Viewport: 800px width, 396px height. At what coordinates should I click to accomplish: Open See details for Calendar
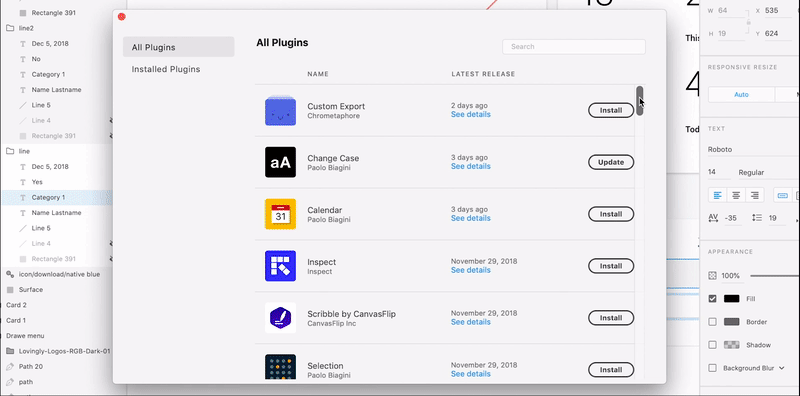coord(470,218)
